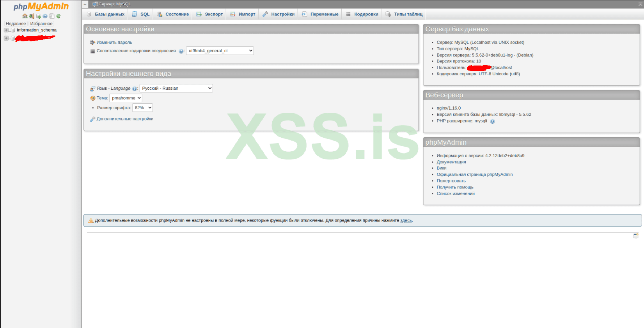The image size is (644, 328).
Task: Open the Переменные tab
Action: [320, 14]
